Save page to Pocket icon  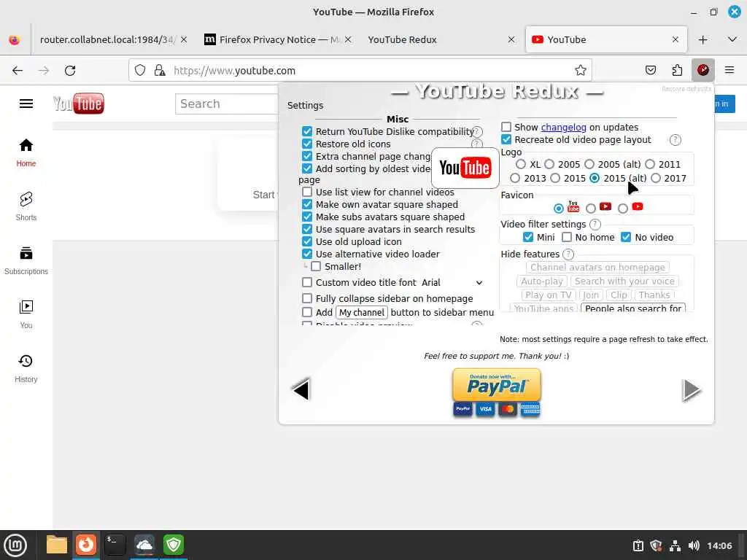650,71
